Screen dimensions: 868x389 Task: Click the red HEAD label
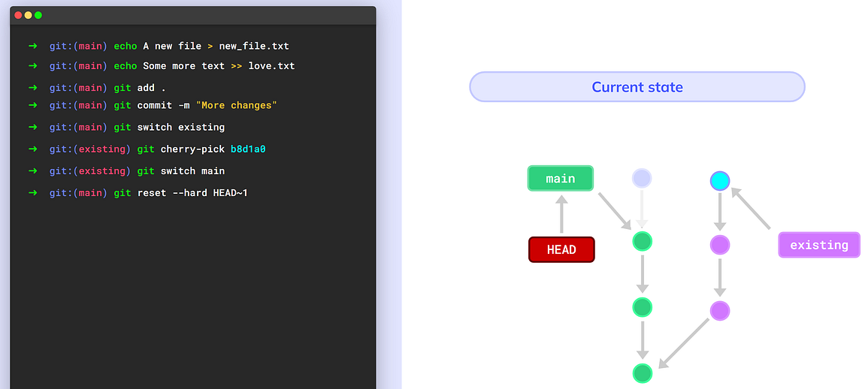tap(561, 249)
